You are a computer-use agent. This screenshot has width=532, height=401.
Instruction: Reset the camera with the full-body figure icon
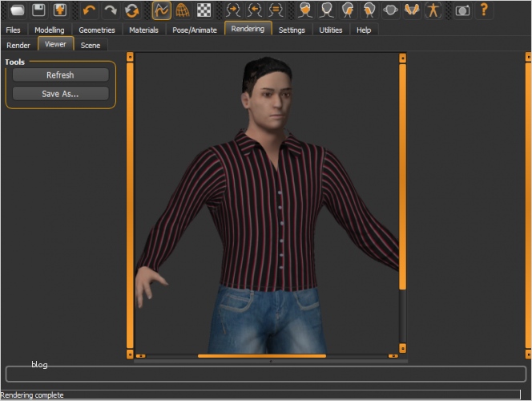click(x=433, y=10)
